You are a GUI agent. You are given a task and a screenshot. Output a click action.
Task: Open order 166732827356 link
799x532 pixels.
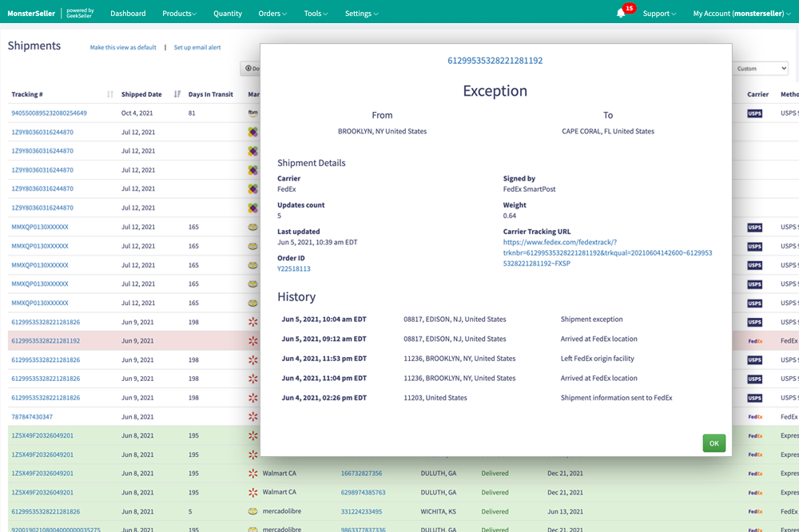(361, 474)
